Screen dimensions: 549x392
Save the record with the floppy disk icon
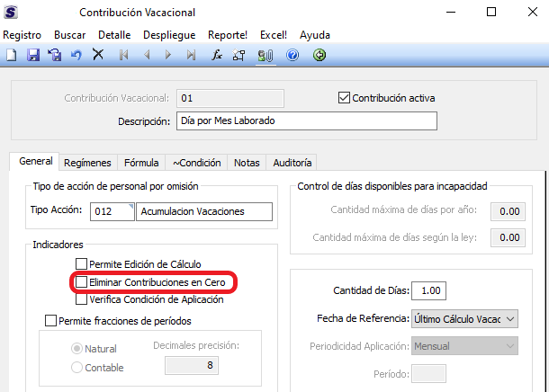pos(33,55)
